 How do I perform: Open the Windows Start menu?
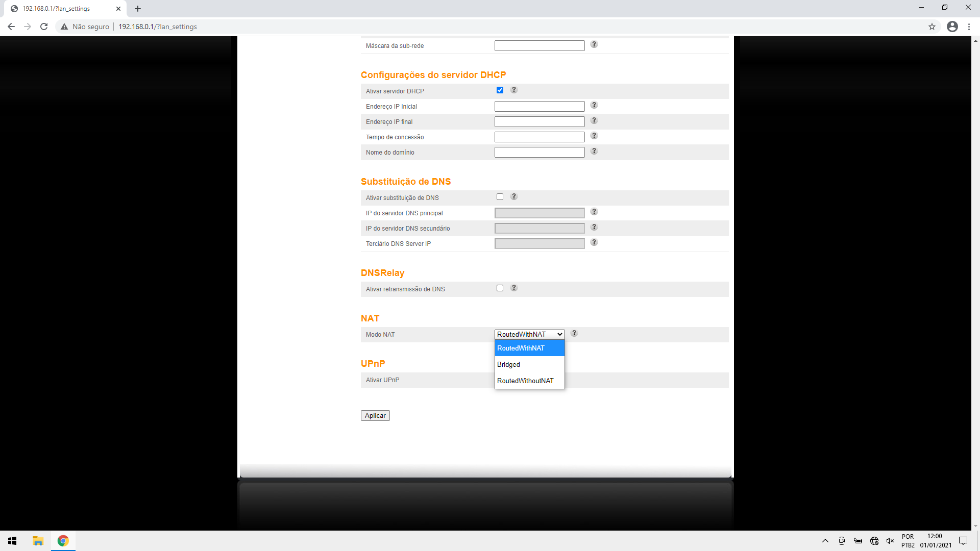(x=12, y=541)
